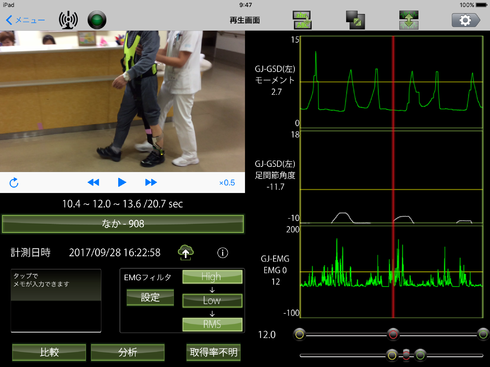Screen dimensions: 490x367
Task: Tap the GJ-GSD(左) モーメント graph label
Action: [275, 80]
